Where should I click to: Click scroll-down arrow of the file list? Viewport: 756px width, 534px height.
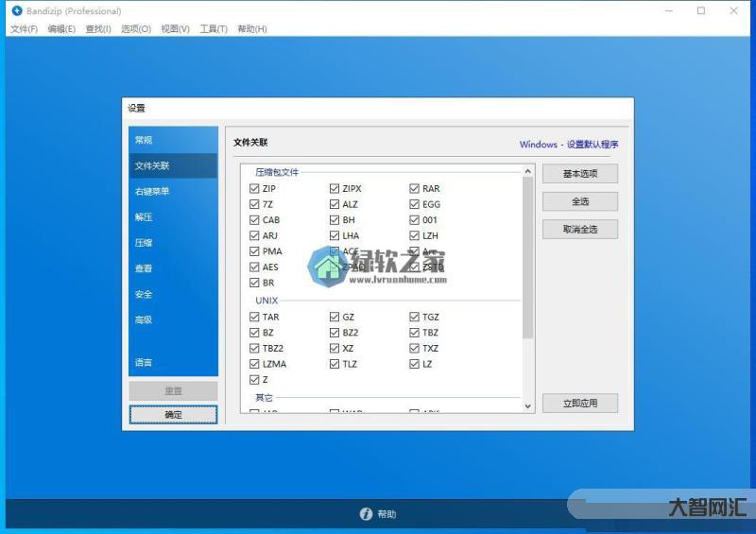click(527, 405)
